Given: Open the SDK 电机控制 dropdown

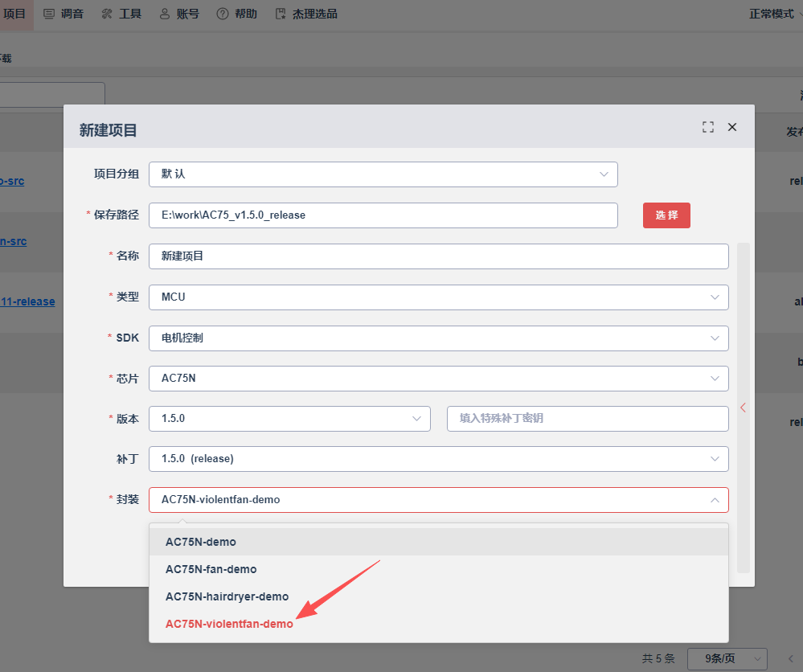Looking at the screenshot, I should click(x=438, y=338).
